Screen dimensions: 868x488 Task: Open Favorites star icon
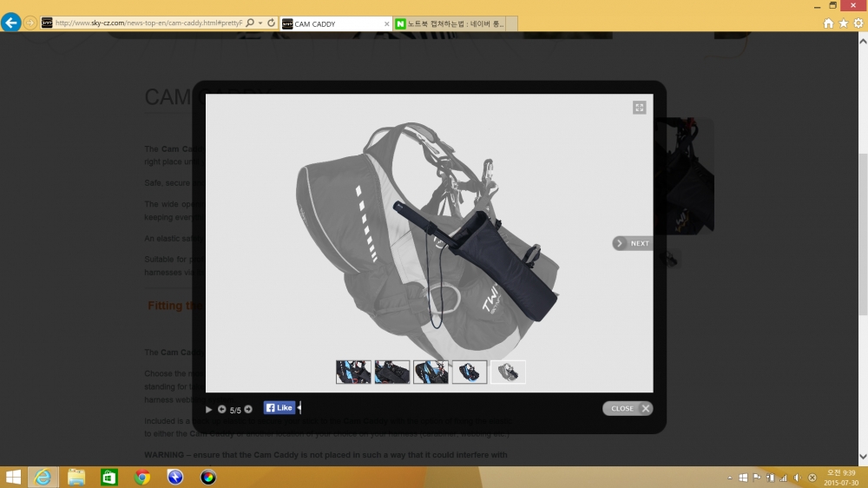[x=843, y=23]
